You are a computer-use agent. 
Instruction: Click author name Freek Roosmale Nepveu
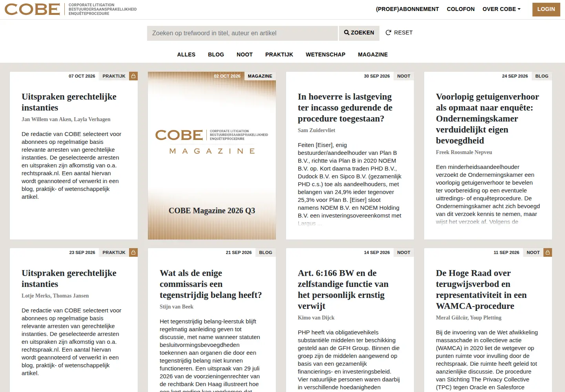point(464,152)
